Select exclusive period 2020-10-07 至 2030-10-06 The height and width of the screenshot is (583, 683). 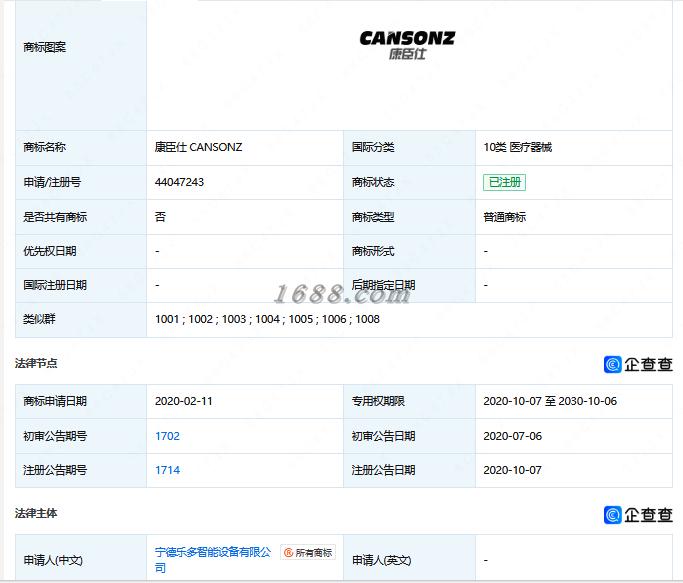click(x=550, y=401)
